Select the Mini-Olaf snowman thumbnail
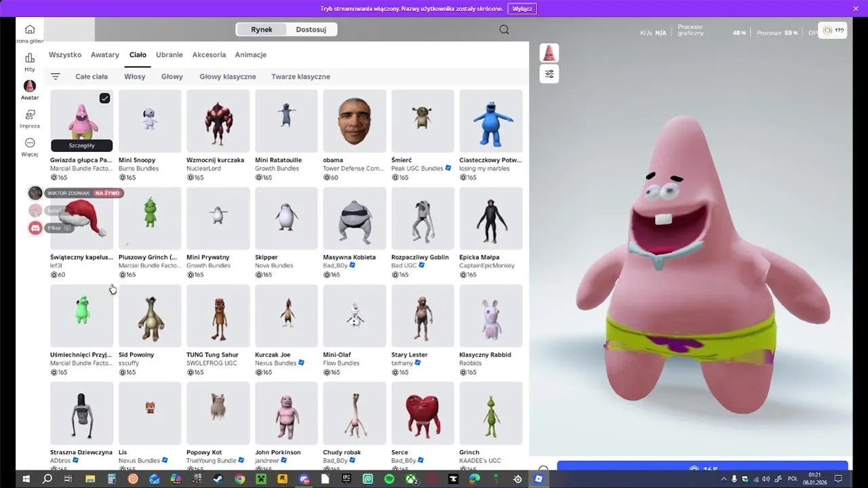The height and width of the screenshot is (488, 868). (x=355, y=316)
